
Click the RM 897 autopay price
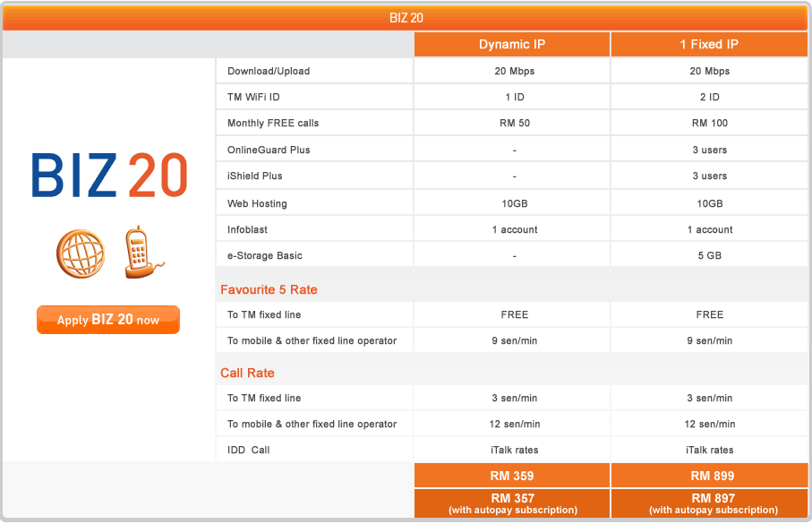(x=709, y=503)
